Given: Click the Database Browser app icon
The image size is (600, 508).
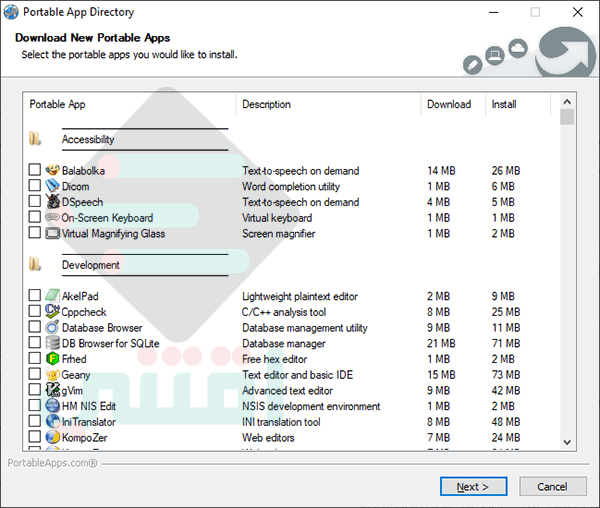Looking at the screenshot, I should tap(52, 327).
